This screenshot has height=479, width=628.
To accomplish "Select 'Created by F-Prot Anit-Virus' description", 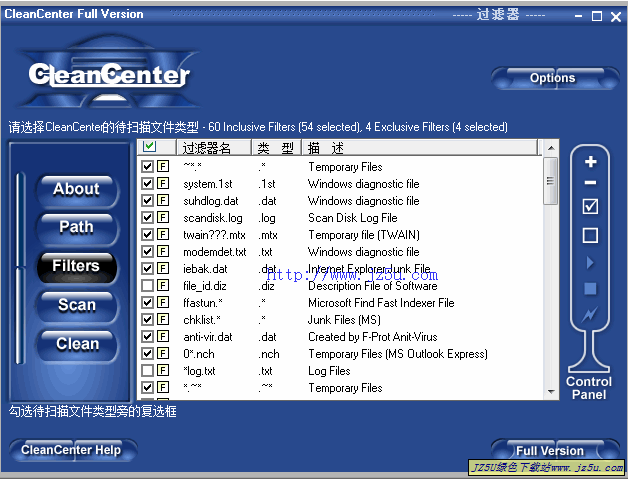I will pyautogui.click(x=372, y=337).
